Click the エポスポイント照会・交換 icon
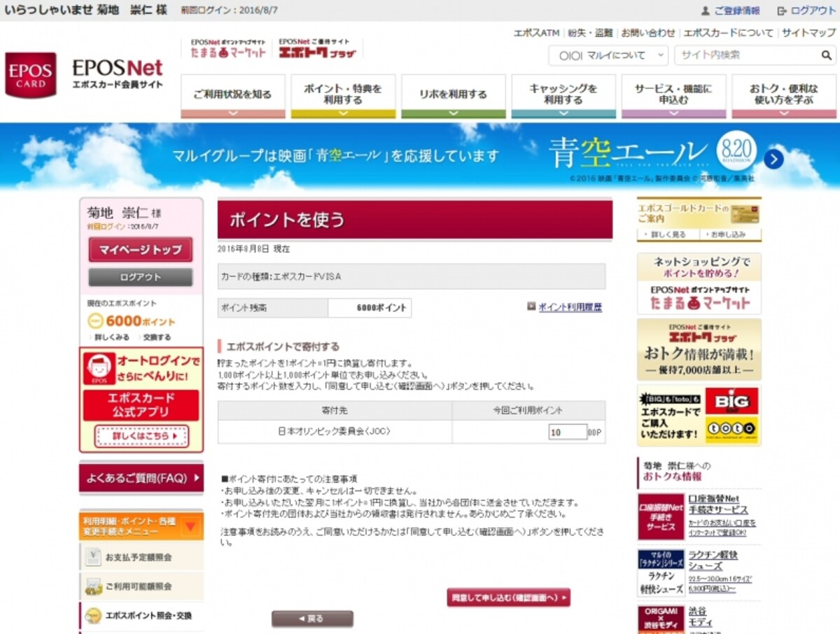Image resolution: width=840 pixels, height=634 pixels. (94, 616)
